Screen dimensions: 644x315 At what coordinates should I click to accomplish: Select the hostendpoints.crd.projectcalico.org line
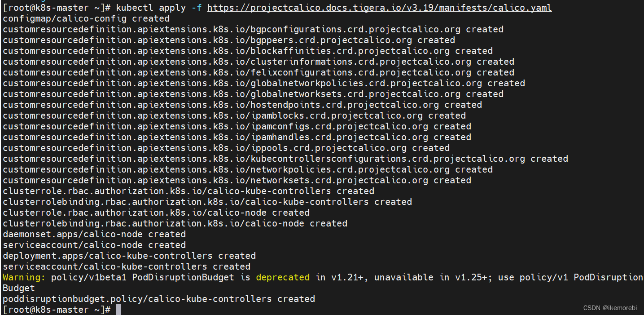tap(242, 105)
